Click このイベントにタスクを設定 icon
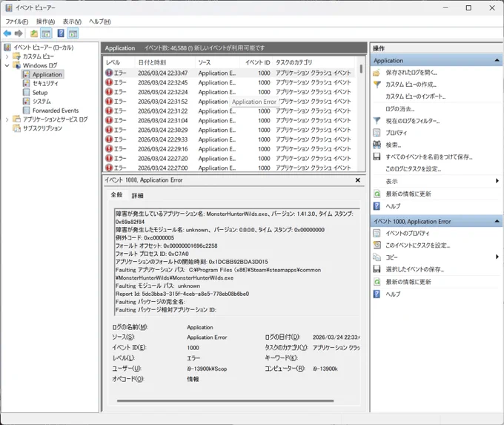Viewport: 504px width, 425px height. point(377,246)
